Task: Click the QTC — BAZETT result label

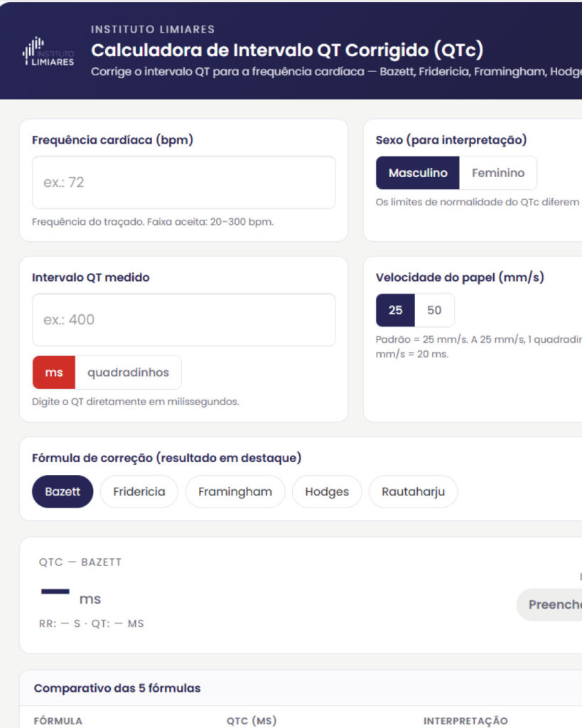Action: point(80,562)
